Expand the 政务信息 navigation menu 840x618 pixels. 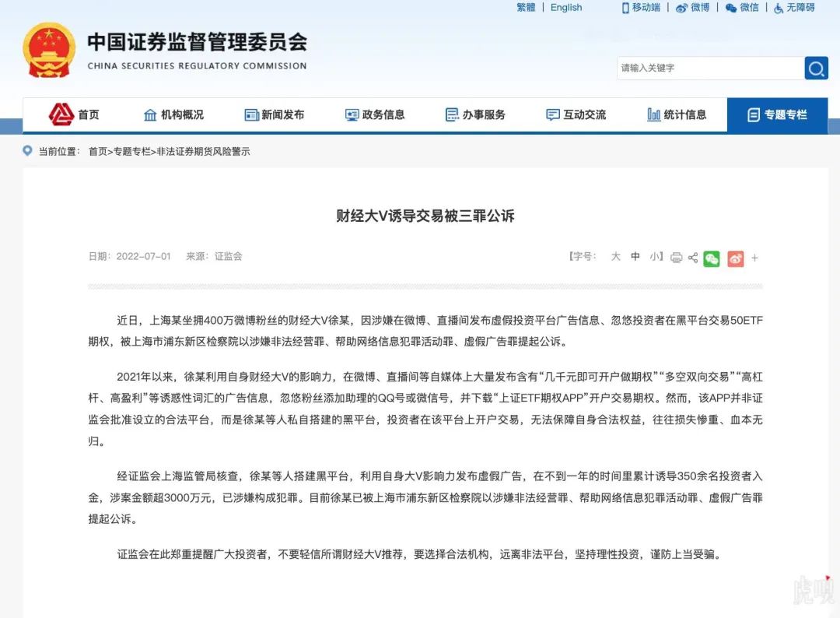pyautogui.click(x=375, y=115)
